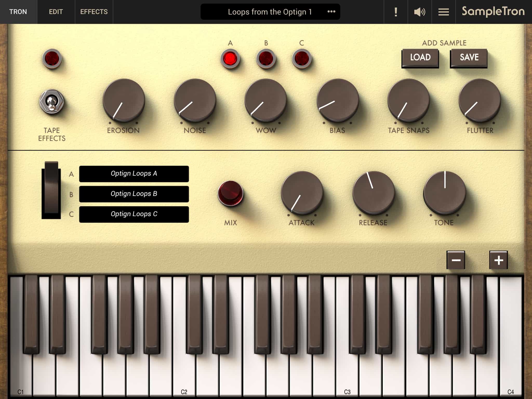Click the Wow knob

[266, 100]
